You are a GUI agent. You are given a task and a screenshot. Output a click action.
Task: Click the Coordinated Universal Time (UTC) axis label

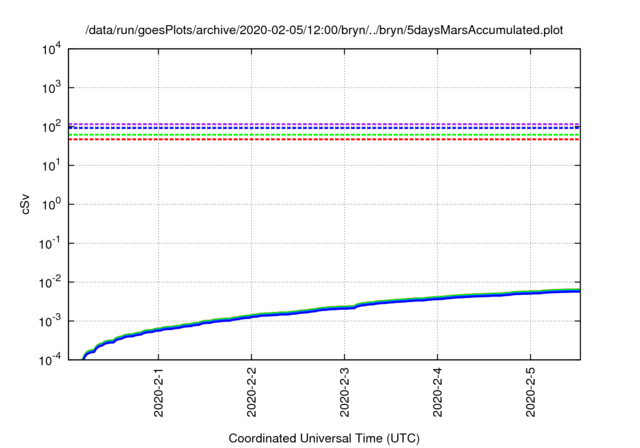324,438
